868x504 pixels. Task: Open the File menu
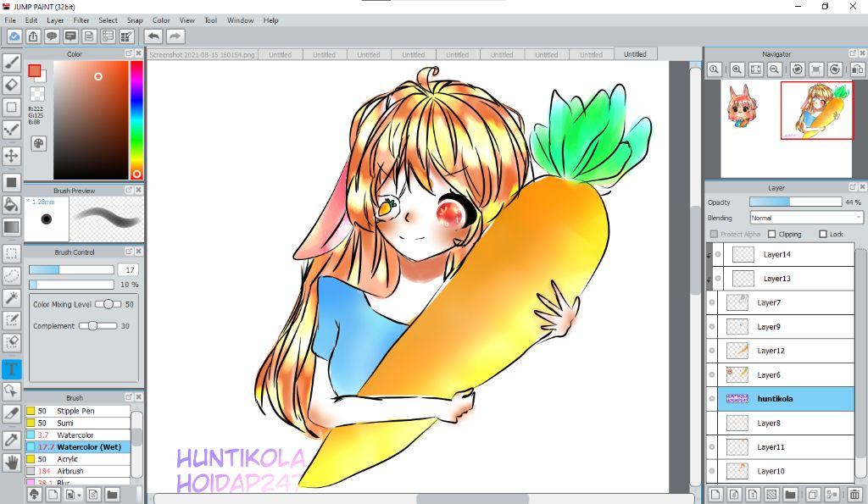coord(10,20)
